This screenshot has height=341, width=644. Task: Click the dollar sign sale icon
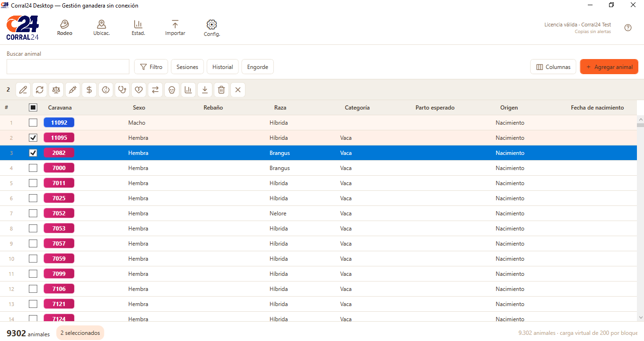pyautogui.click(x=89, y=90)
